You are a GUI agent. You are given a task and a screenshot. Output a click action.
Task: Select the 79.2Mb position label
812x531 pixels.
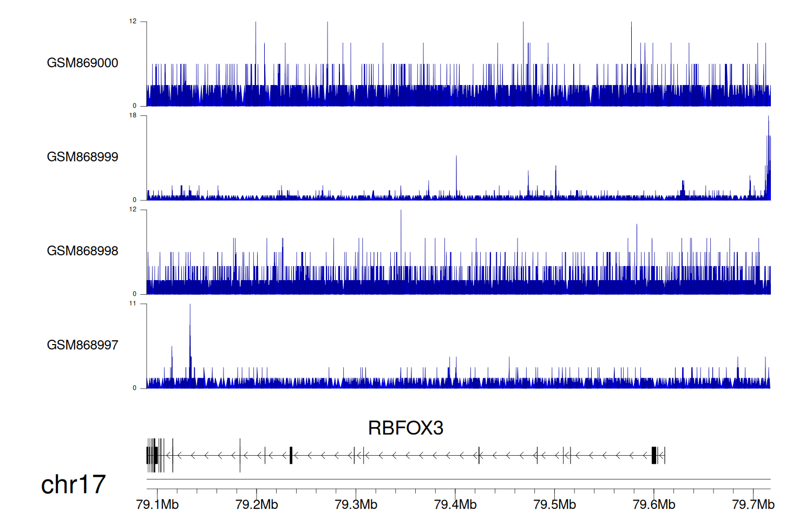click(257, 504)
